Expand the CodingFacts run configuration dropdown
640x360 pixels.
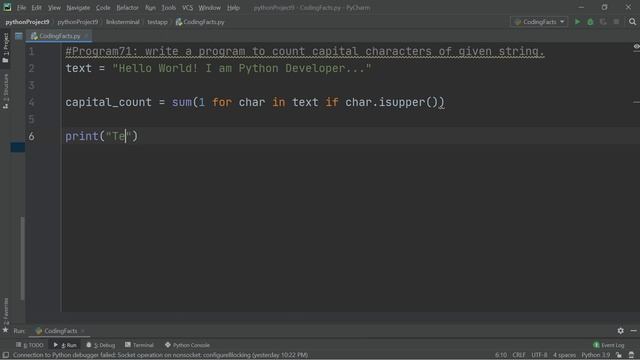pos(539,22)
